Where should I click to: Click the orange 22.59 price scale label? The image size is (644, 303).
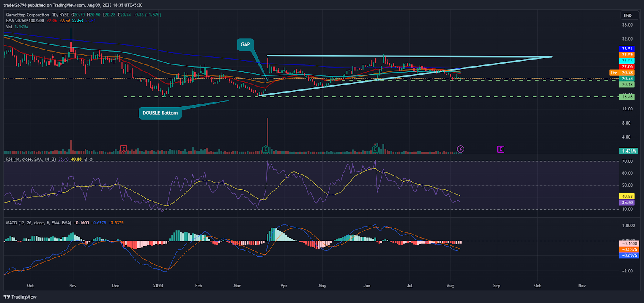tap(627, 55)
